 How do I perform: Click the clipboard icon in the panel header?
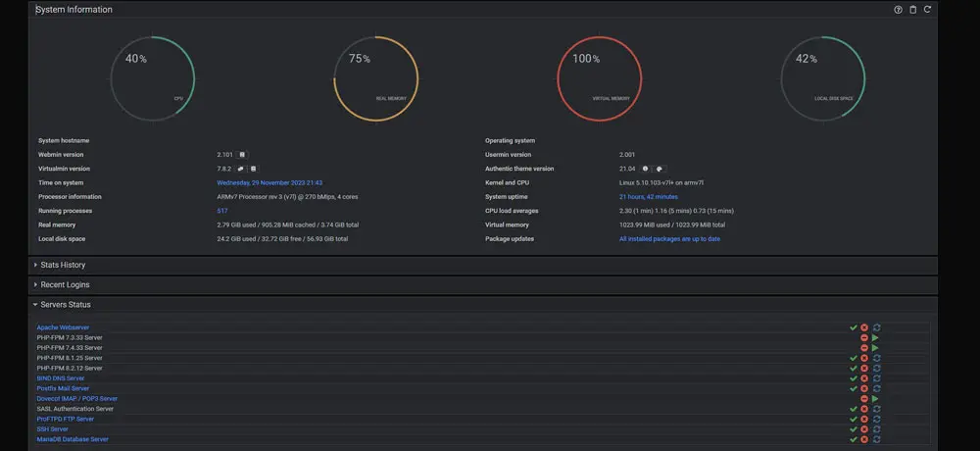912,10
